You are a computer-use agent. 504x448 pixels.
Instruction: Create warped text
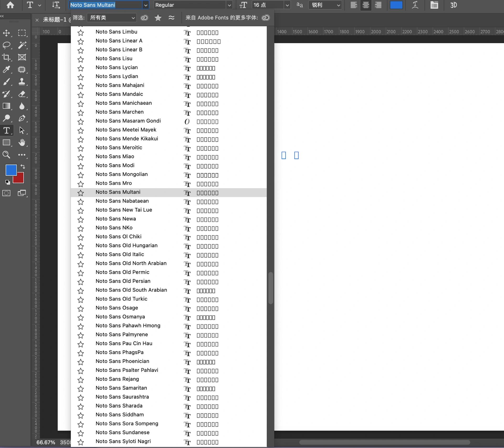(415, 5)
